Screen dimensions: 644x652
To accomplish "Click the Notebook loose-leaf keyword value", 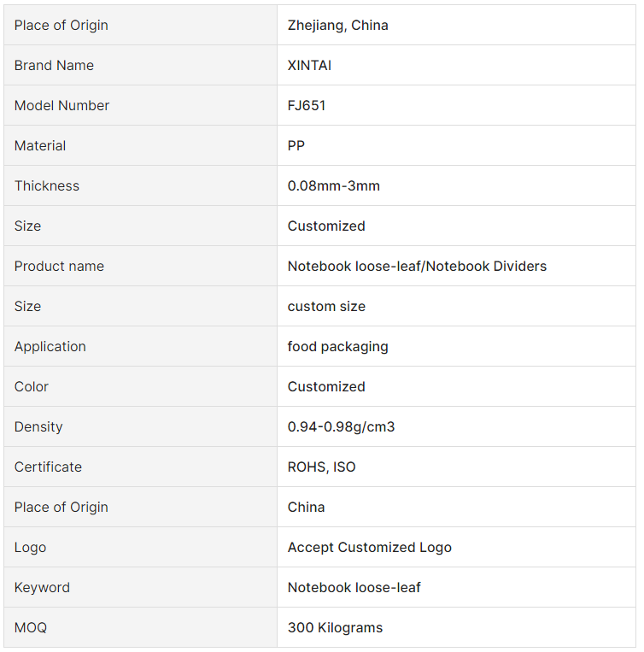I will (354, 588).
